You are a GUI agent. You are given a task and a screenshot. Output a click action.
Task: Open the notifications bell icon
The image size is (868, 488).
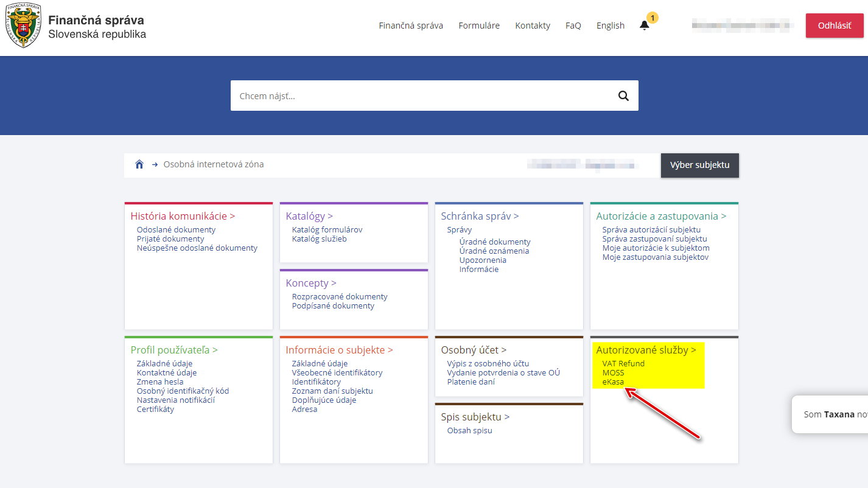tap(645, 26)
